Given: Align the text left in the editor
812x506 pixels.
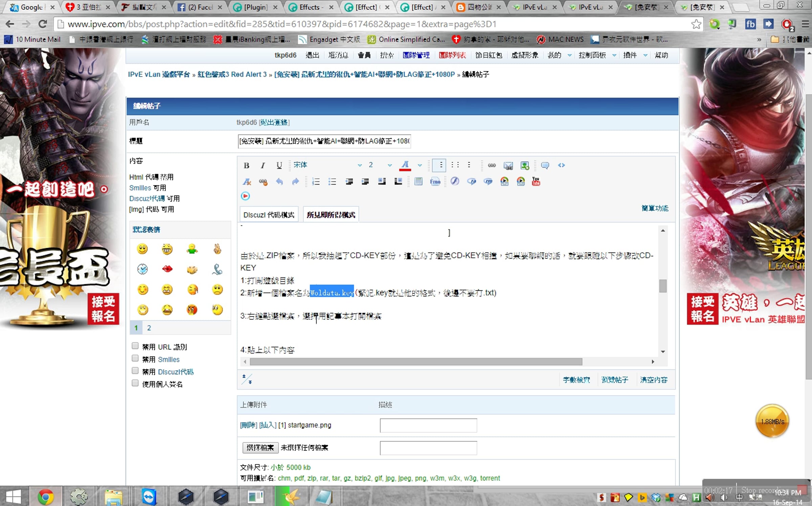Looking at the screenshot, I should [x=439, y=165].
